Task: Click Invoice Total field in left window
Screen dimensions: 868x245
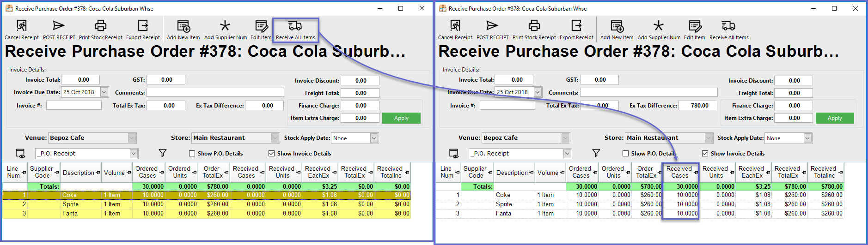Action: (x=80, y=80)
